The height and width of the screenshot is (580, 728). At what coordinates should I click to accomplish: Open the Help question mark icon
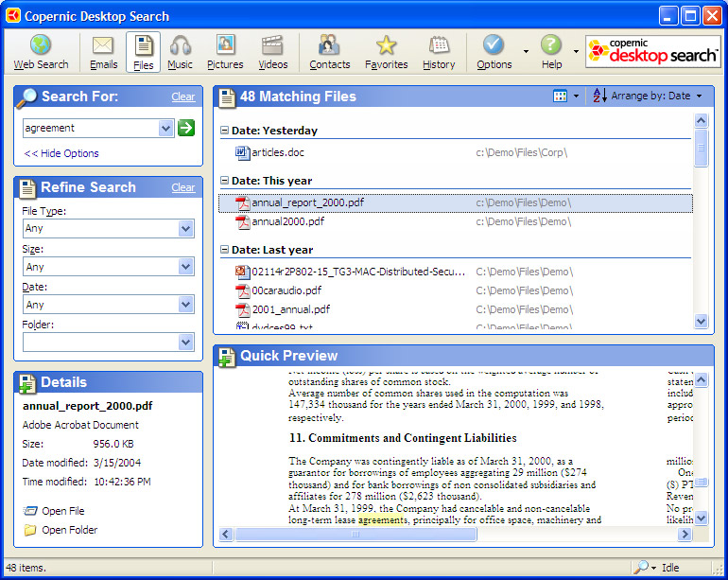[551, 45]
